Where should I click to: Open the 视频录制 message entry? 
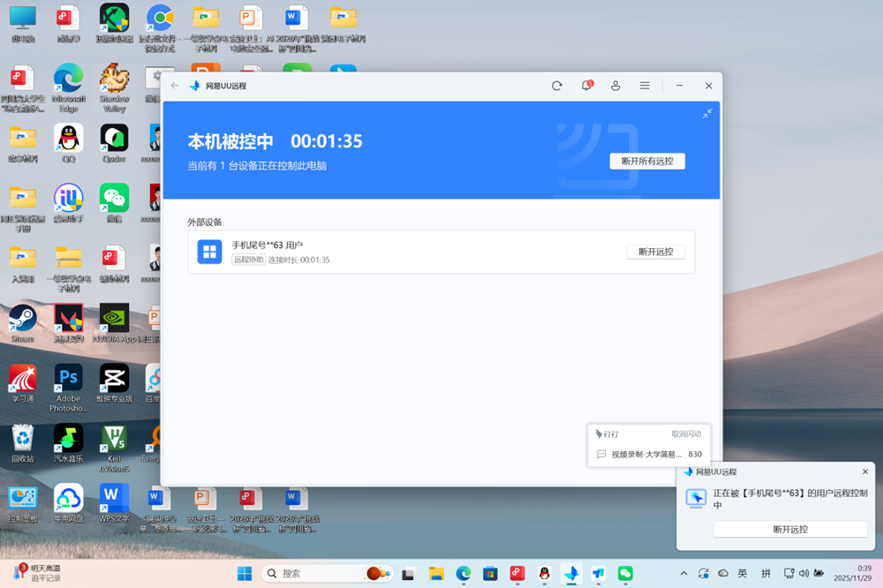[646, 455]
